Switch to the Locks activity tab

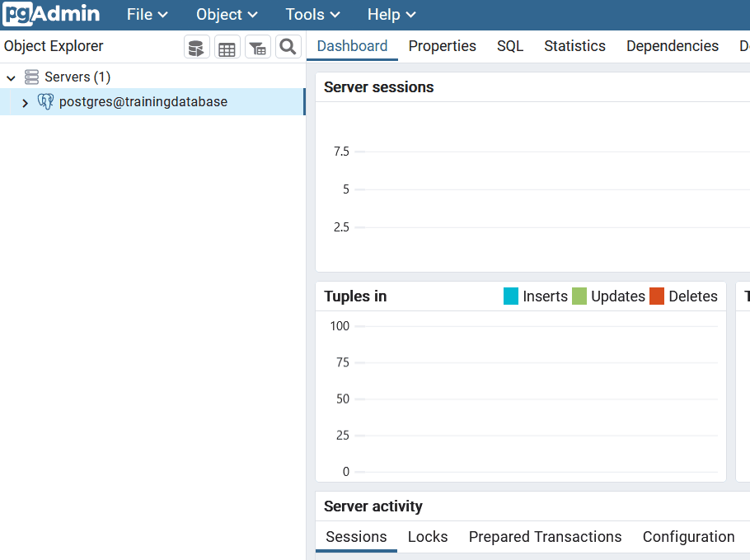point(428,537)
